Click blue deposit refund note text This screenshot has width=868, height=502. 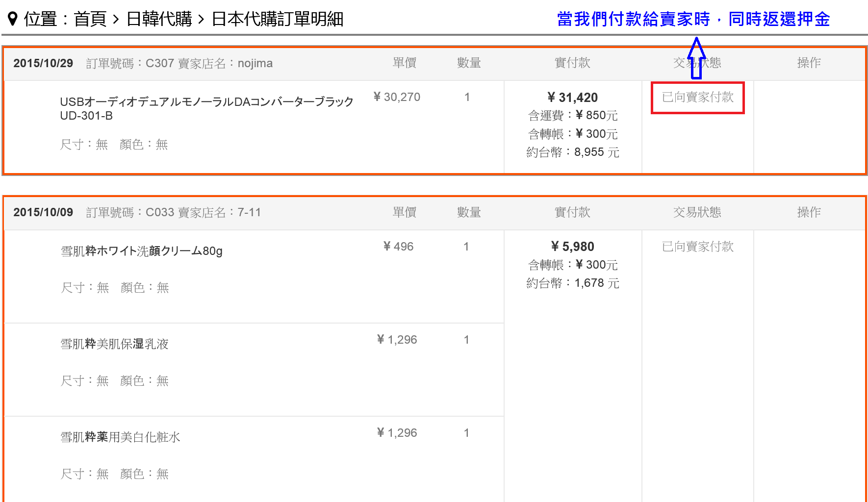693,19
